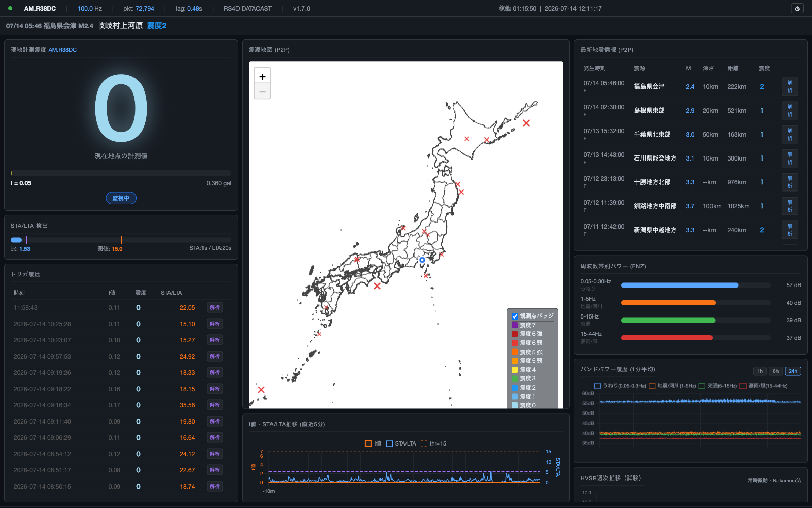
Task: Click 震度4 yellow legend swatch
Action: [515, 370]
